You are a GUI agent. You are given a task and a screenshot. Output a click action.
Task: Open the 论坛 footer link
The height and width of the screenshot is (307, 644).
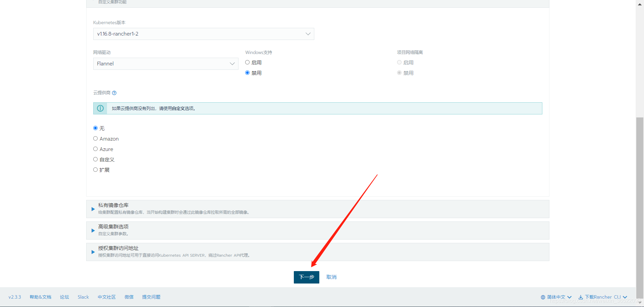click(64, 297)
